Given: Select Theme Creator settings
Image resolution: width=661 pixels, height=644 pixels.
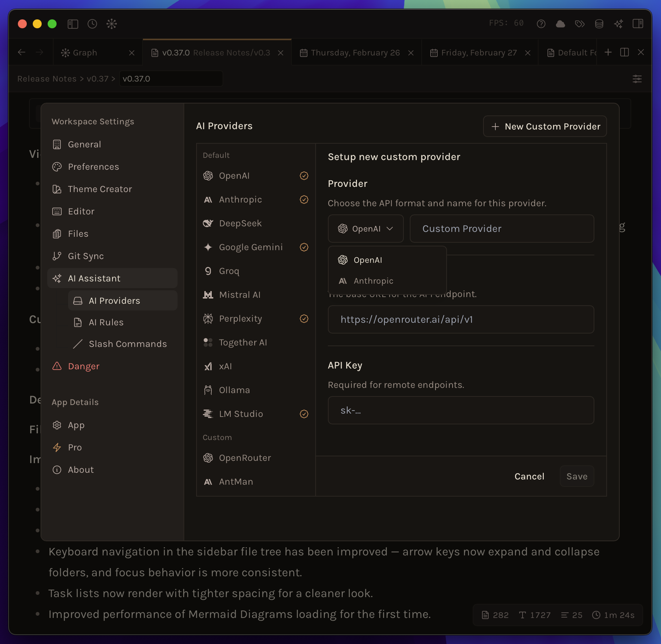Looking at the screenshot, I should pos(112,189).
